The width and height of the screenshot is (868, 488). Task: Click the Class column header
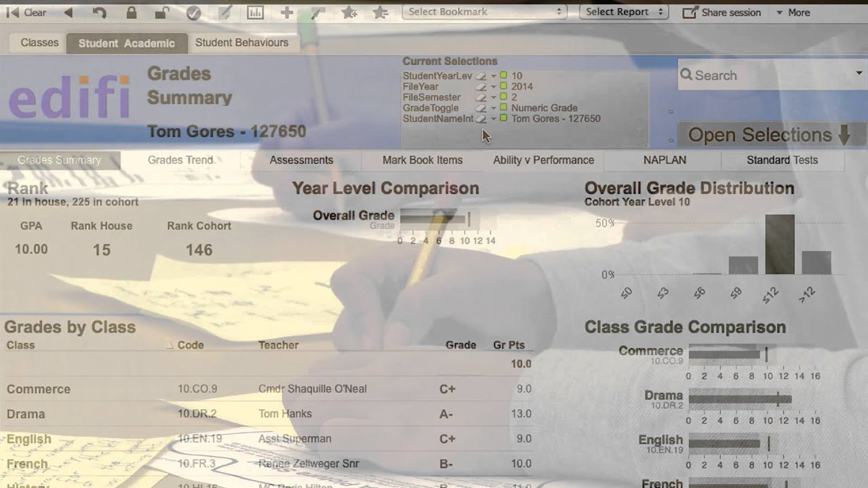[20, 345]
